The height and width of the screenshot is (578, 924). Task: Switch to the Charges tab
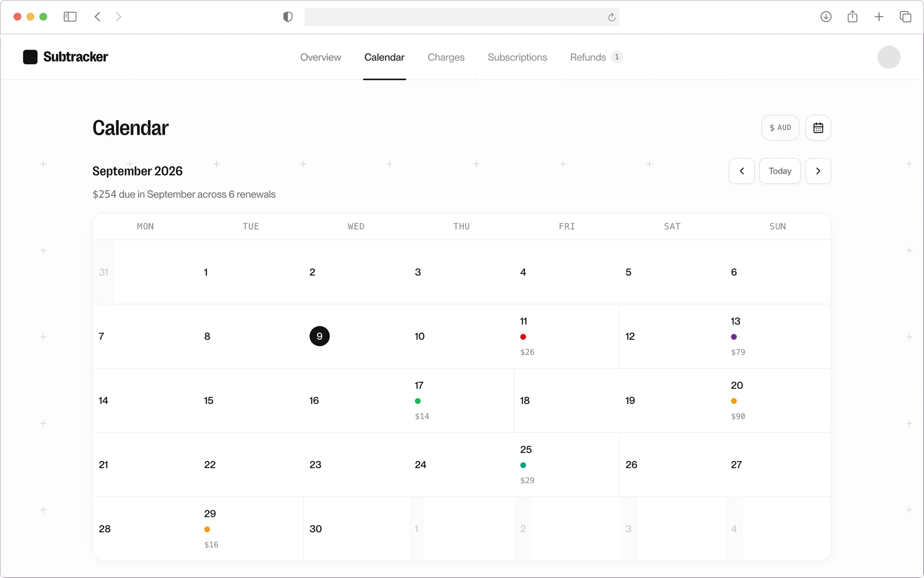(x=446, y=57)
